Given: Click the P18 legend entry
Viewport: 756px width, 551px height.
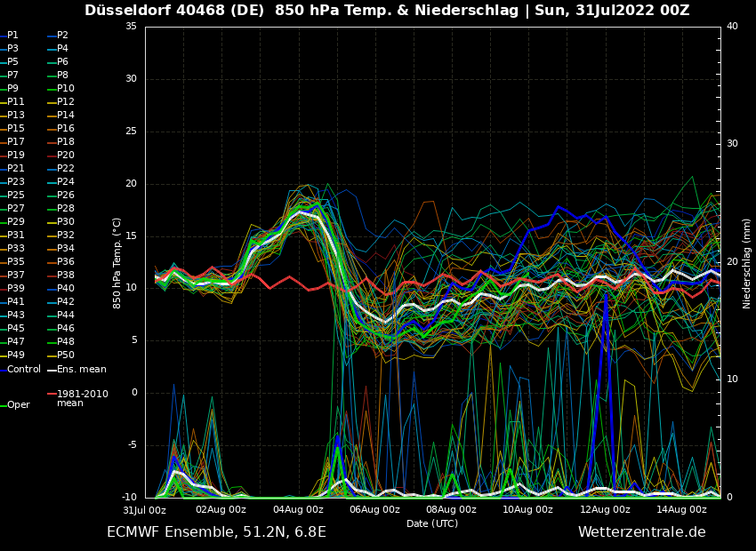Looking at the screenshot, I should [65, 142].
